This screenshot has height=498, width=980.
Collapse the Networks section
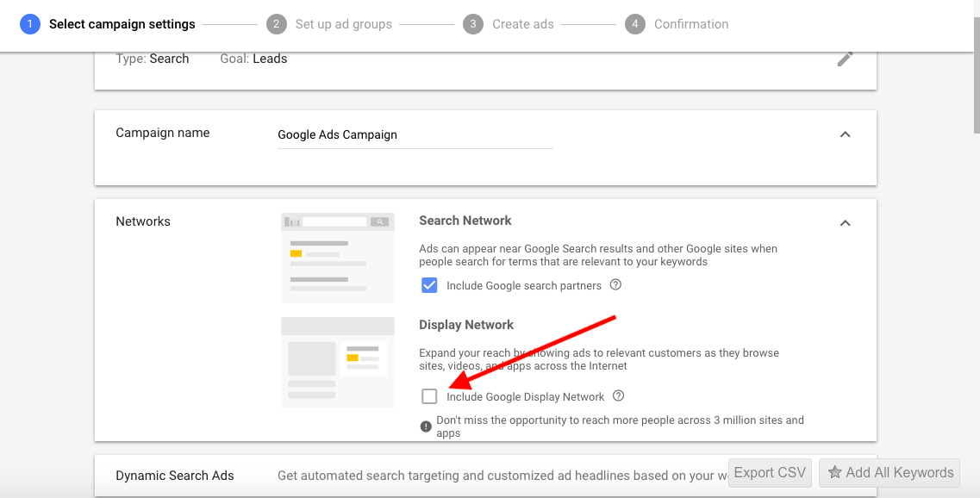(x=845, y=223)
